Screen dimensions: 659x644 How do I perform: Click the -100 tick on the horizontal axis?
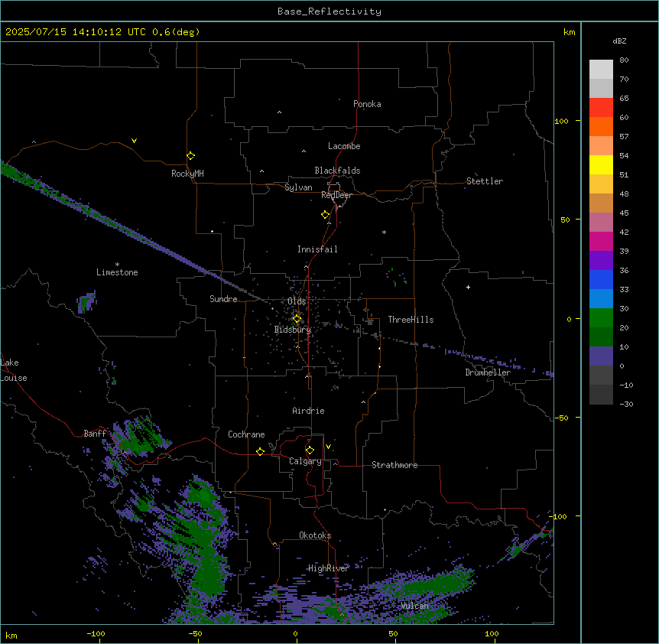point(96,634)
